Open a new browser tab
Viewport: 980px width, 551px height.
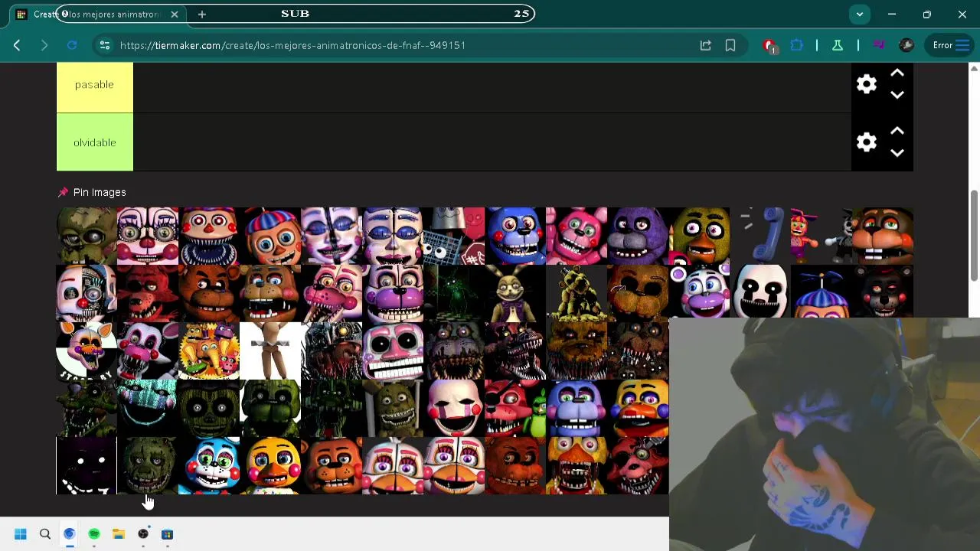202,14
